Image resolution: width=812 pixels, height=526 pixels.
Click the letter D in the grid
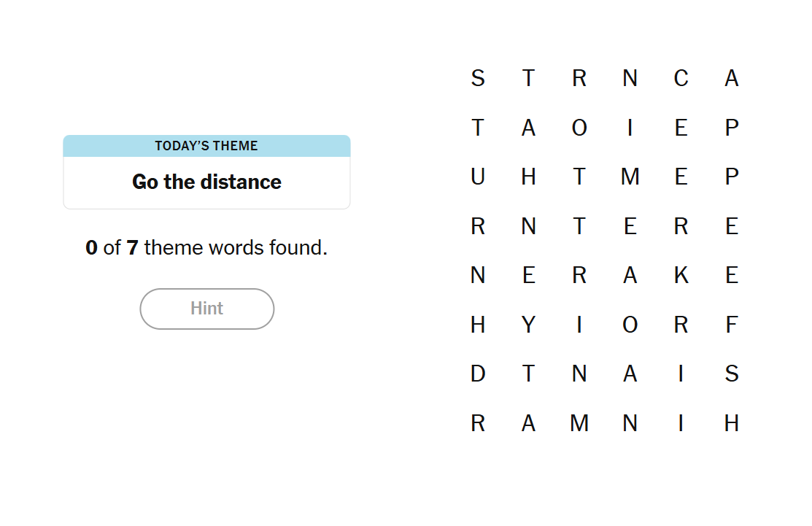[478, 374]
